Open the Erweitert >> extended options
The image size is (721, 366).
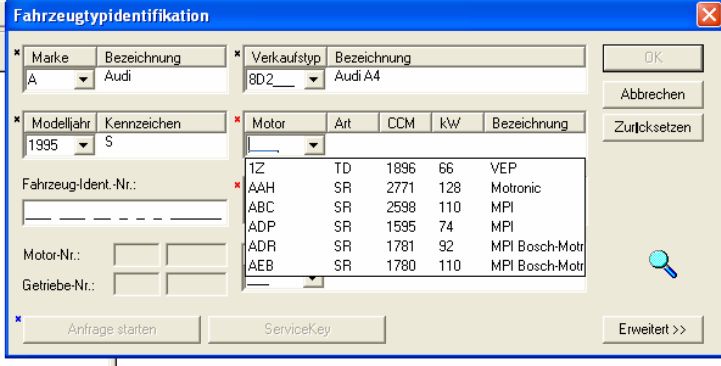[653, 329]
